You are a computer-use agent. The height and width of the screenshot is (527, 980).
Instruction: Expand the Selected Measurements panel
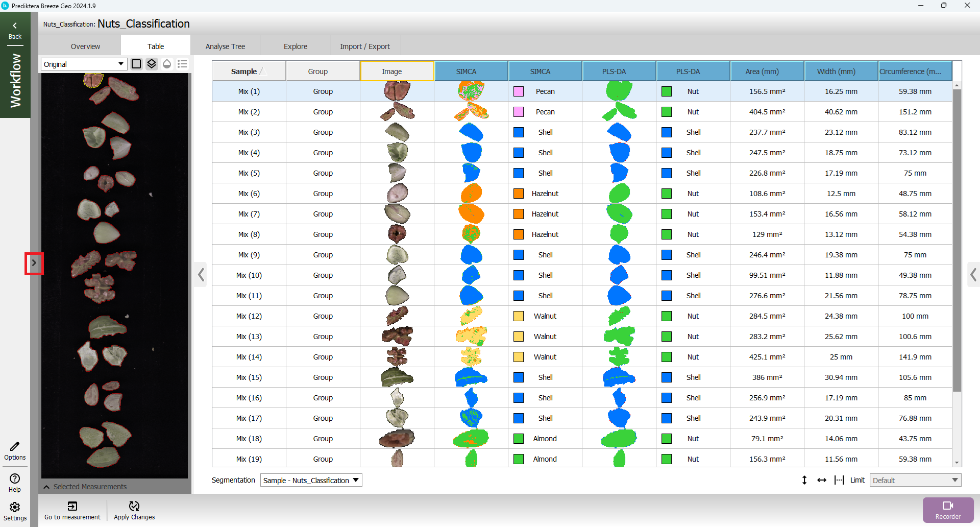[x=47, y=487]
